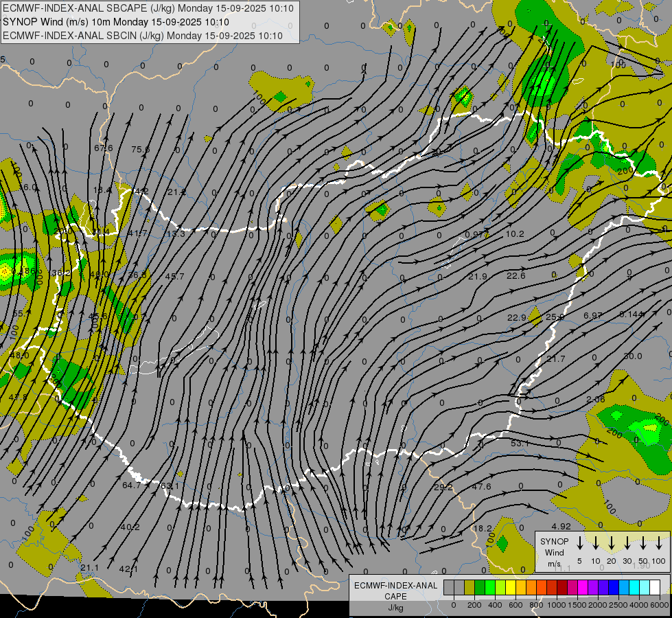This screenshot has height=618, width=672.
Task: Click the 53.1 grid value on the map
Action: [x=520, y=444]
